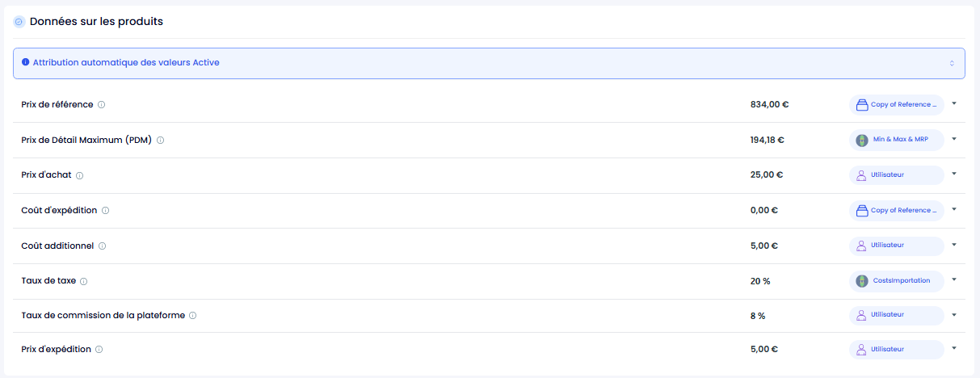
Task: Click info icon next to Prix de référence
Action: pyautogui.click(x=102, y=105)
